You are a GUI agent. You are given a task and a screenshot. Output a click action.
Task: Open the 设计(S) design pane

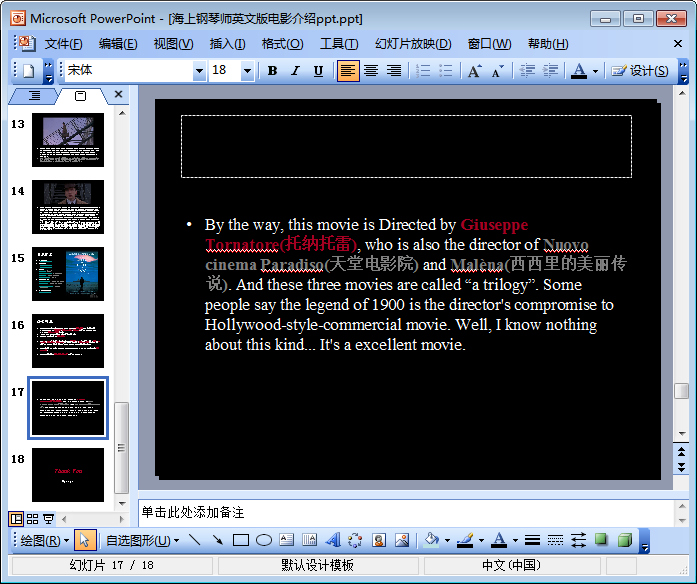[640, 71]
